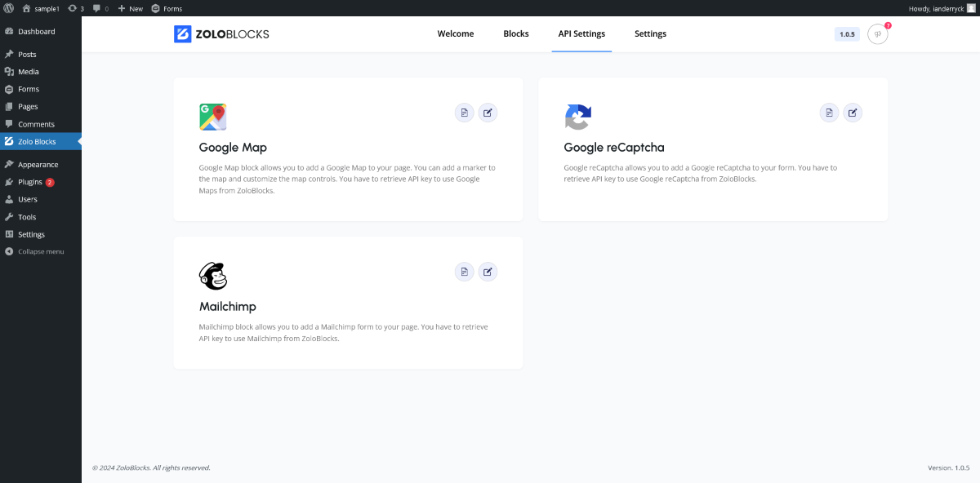
Task: Click the Google reCaptcha card title
Action: point(614,148)
